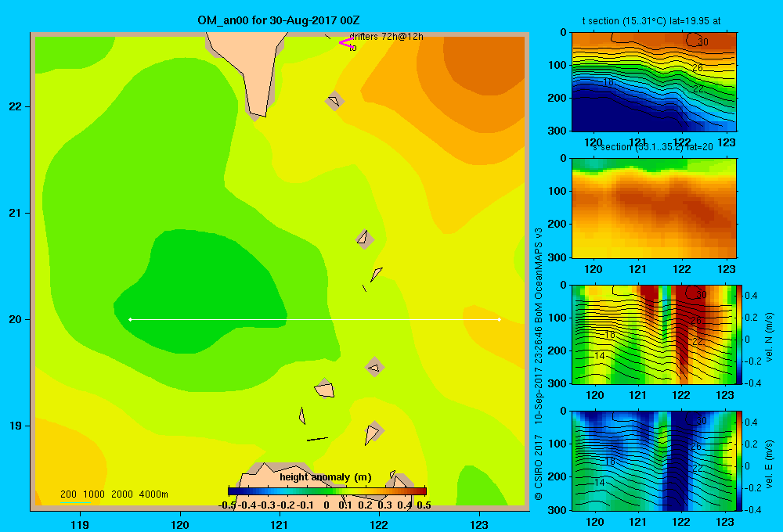Viewport: 783px width, 532px height.
Task: Click the 'vel. E (m/s)' axis label
Action: coord(769,463)
